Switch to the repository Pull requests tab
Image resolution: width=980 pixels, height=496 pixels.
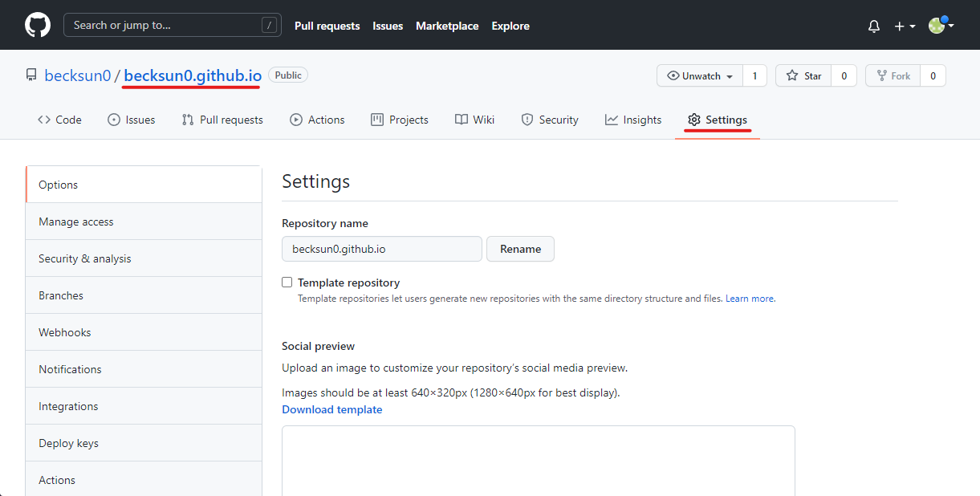222,120
